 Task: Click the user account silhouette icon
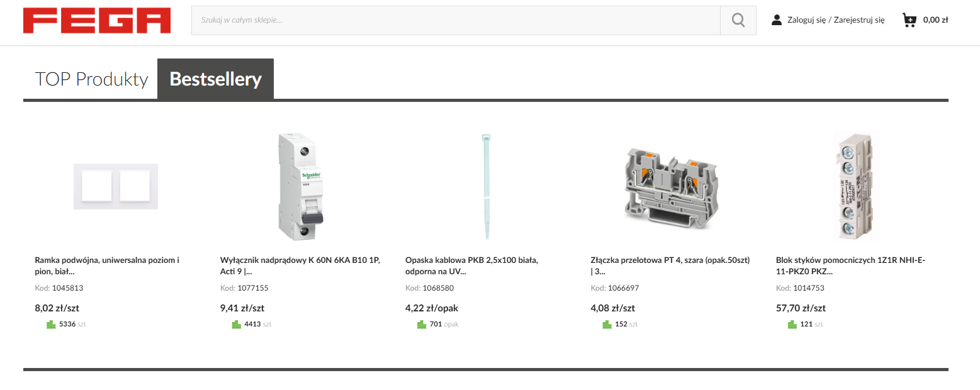coord(777,20)
